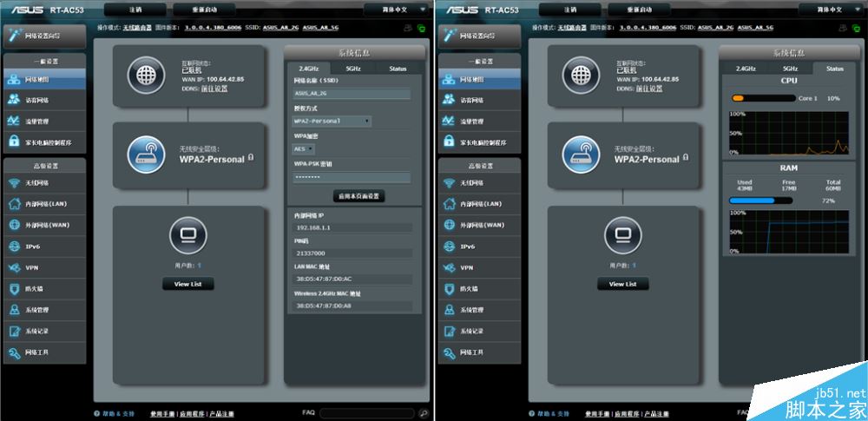Viewport: 868px width, 421px height.
Task: Open Network Tools wrench icon in left screenshot
Action: click(x=14, y=352)
